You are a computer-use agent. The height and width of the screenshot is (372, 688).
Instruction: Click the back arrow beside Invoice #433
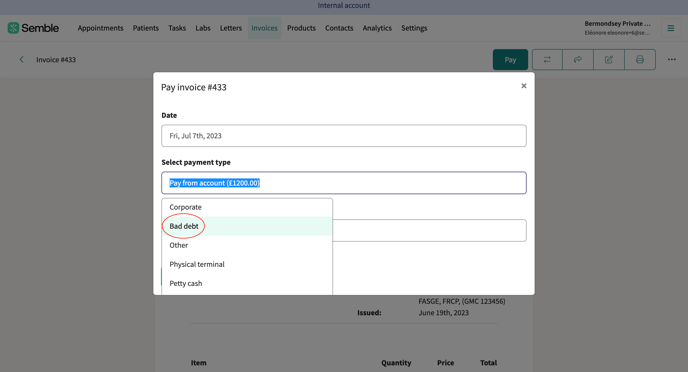pyautogui.click(x=21, y=59)
